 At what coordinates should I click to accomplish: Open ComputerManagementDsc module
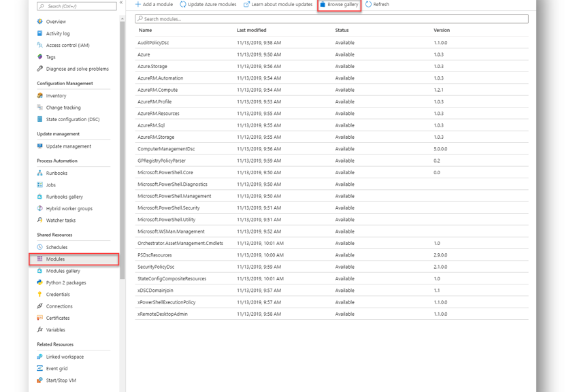pyautogui.click(x=331, y=148)
